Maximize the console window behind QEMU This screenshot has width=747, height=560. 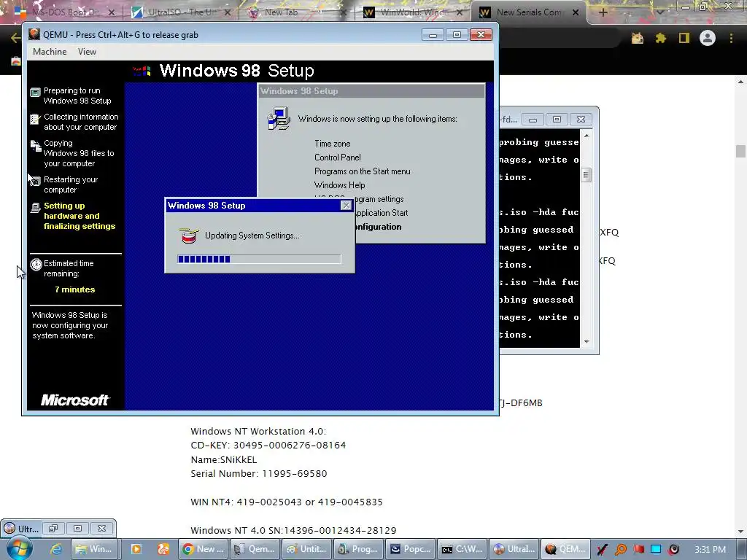click(557, 119)
